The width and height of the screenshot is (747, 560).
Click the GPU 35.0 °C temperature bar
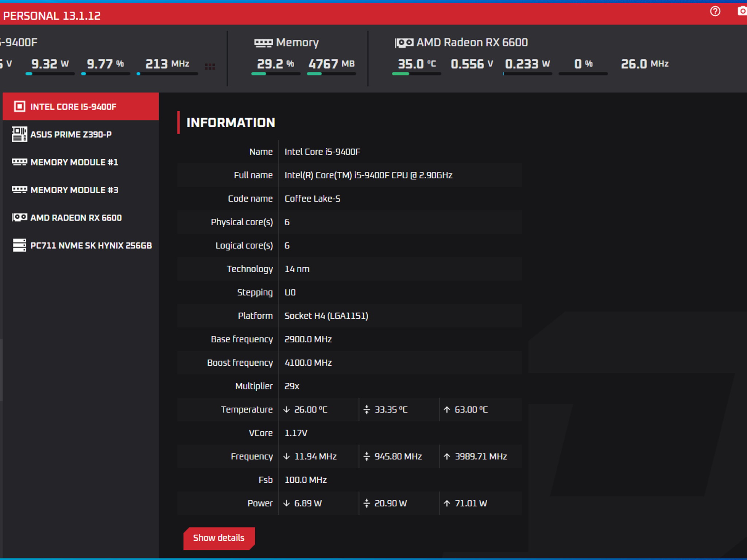417,74
